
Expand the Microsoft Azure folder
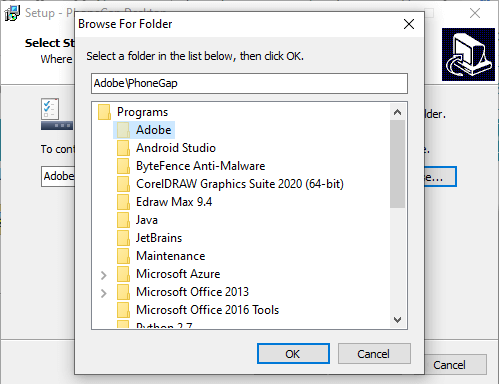[104, 275]
